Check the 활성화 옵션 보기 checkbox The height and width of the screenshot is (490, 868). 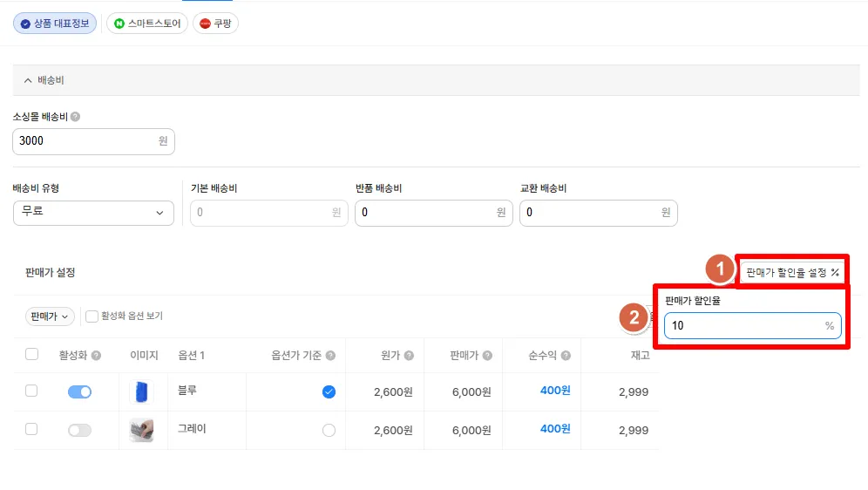pyautogui.click(x=92, y=316)
